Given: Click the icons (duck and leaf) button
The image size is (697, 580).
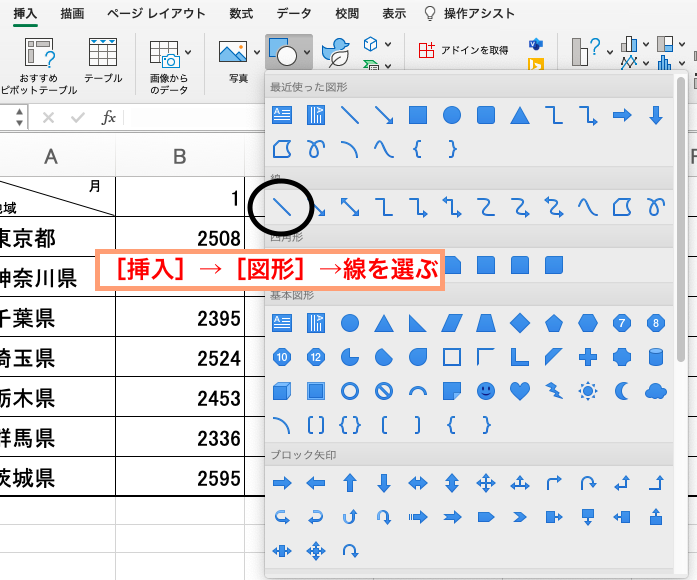Looking at the screenshot, I should pyautogui.click(x=336, y=52).
